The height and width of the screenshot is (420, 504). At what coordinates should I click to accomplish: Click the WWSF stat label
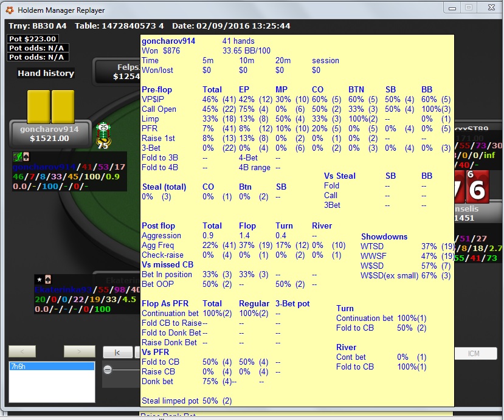[373, 256]
